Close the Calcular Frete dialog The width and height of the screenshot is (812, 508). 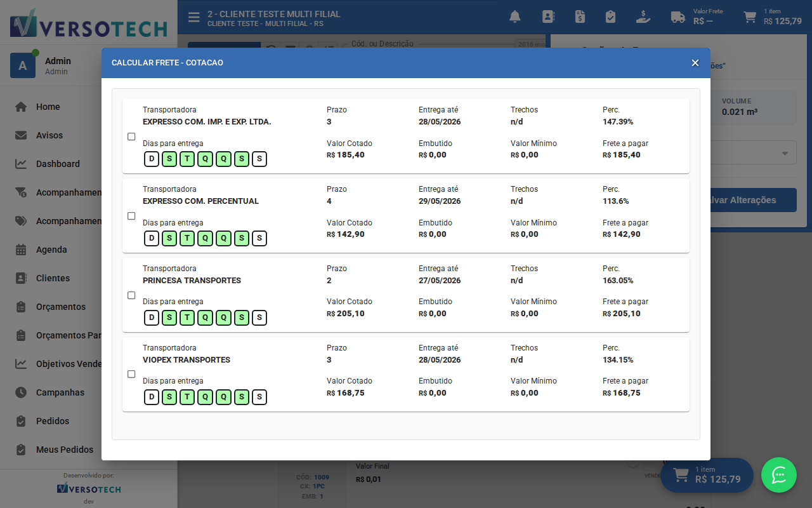click(x=695, y=63)
